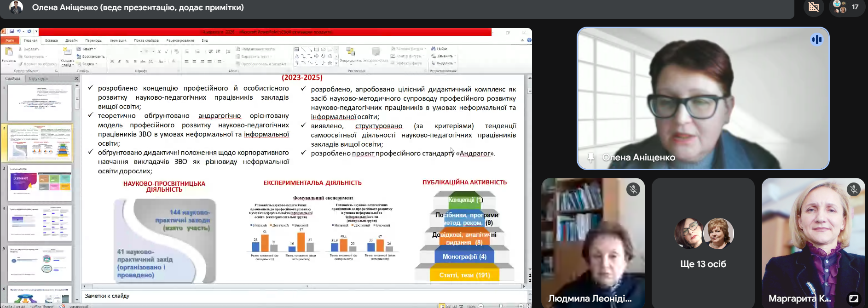
Task: Toggle disabled captions icon in Meet top bar
Action: pyautogui.click(x=814, y=7)
